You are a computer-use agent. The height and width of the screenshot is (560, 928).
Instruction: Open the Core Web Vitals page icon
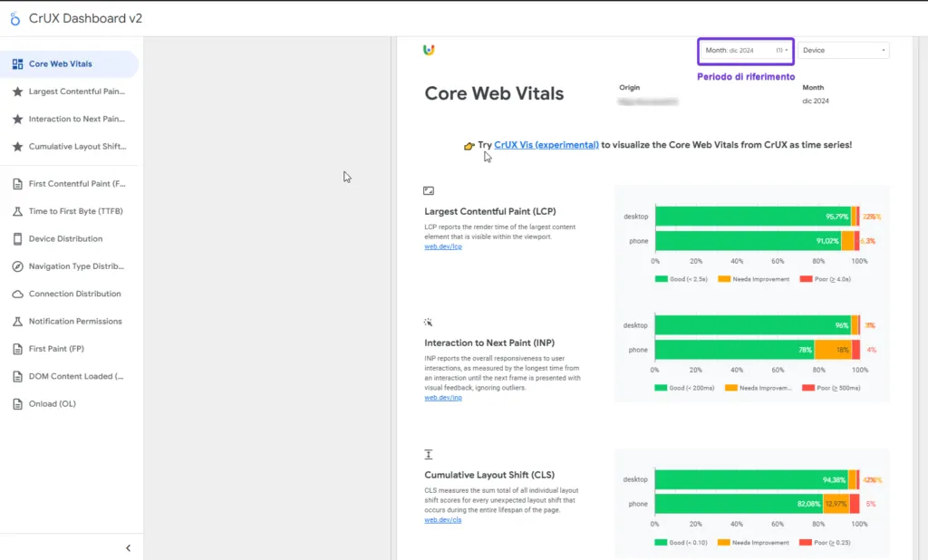(18, 64)
